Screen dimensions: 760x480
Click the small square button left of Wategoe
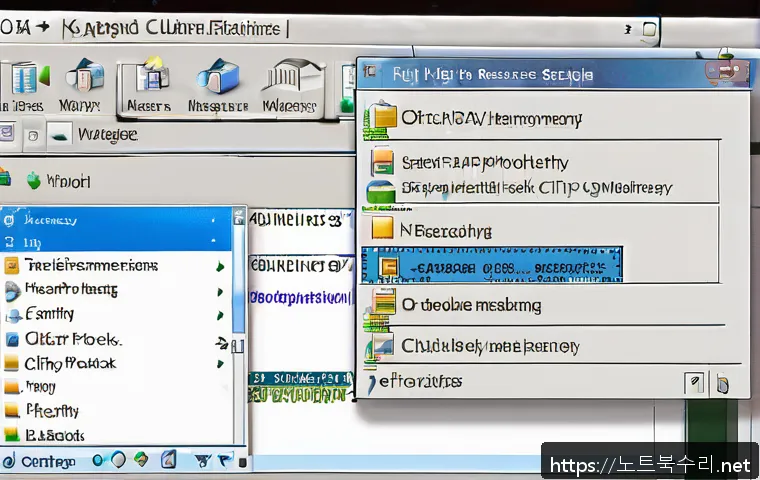coord(32,133)
